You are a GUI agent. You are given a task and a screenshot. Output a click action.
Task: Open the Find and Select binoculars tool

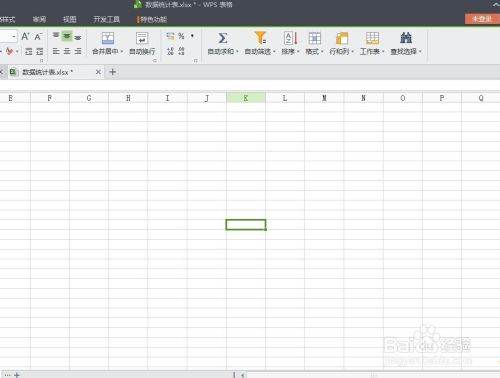coord(406,38)
